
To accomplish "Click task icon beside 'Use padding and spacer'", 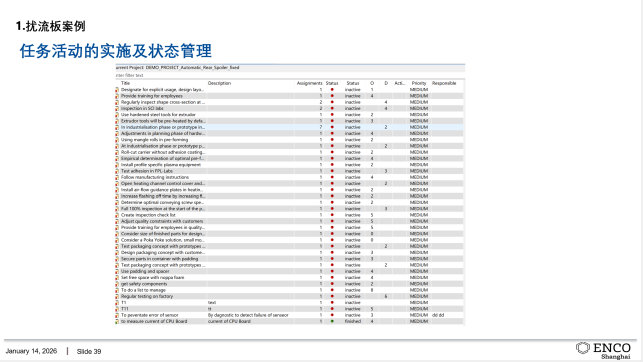I will pyautogui.click(x=117, y=271).
